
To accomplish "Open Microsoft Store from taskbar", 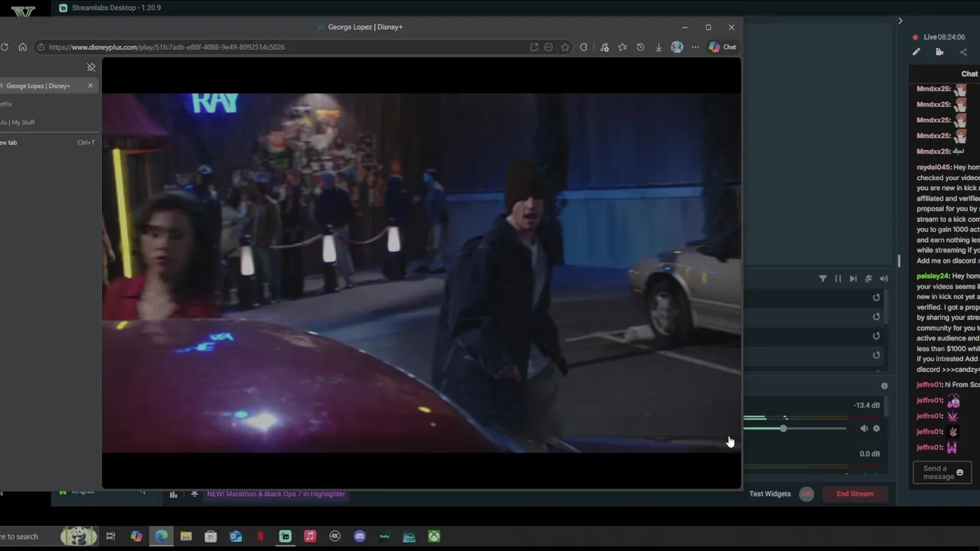I will 211,536.
